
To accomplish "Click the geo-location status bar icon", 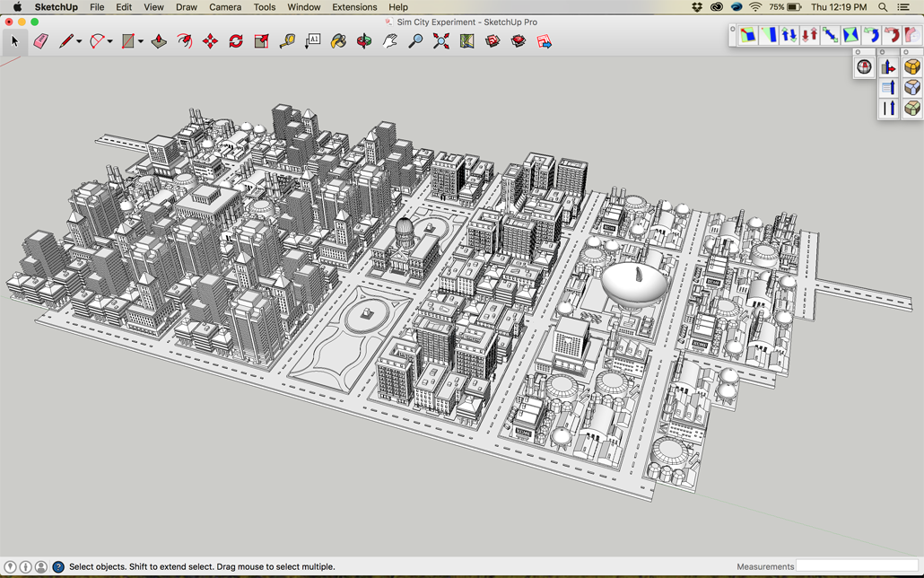I will [x=10, y=567].
